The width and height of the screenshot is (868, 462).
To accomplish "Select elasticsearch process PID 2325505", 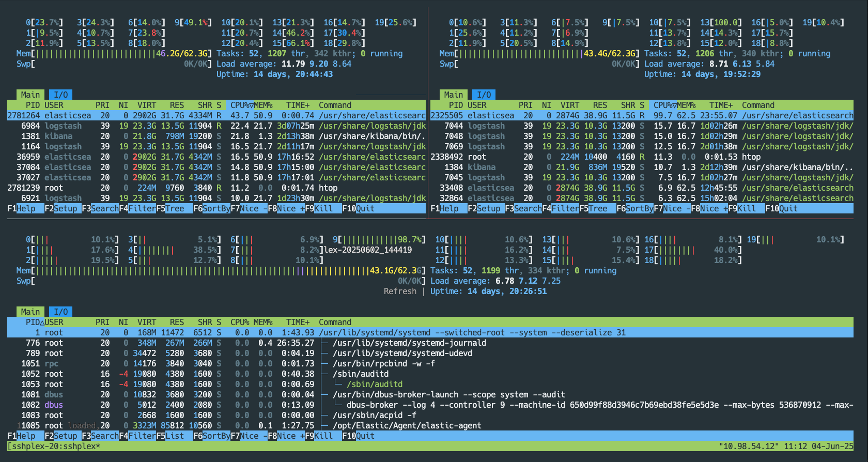I will 642,115.
